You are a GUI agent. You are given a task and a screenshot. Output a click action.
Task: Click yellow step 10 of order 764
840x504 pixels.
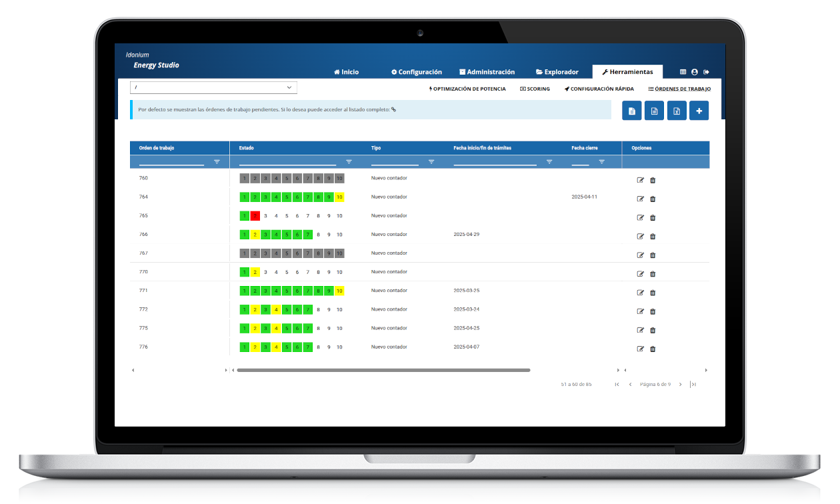(x=339, y=197)
